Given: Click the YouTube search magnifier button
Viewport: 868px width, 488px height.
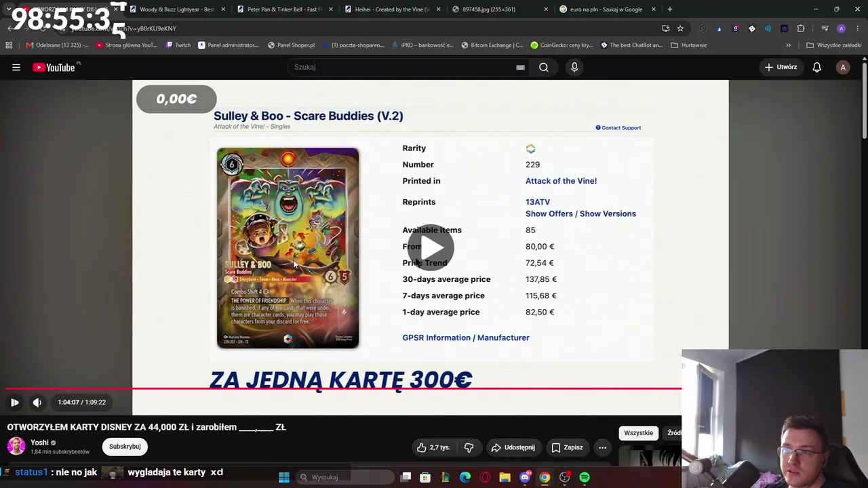Looking at the screenshot, I should point(544,67).
